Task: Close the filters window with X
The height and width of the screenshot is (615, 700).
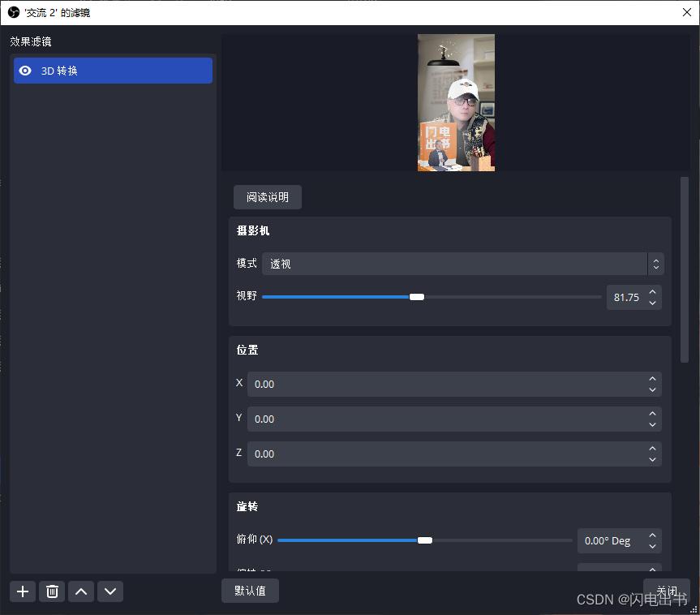Action: tap(686, 12)
